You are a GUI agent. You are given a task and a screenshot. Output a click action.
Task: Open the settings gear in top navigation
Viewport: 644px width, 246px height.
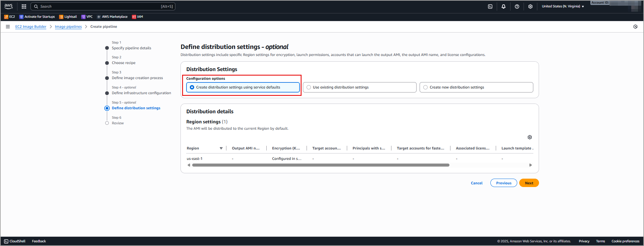point(530,6)
